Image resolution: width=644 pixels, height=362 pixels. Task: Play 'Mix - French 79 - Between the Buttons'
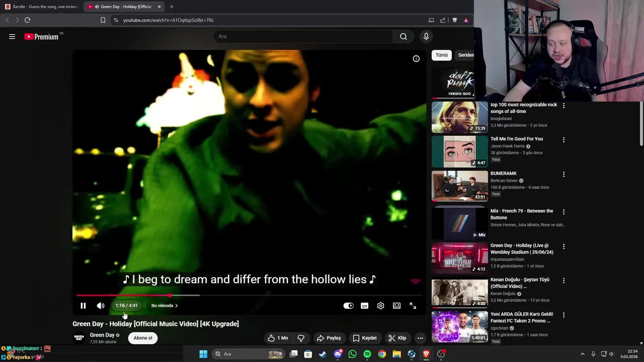(x=459, y=223)
